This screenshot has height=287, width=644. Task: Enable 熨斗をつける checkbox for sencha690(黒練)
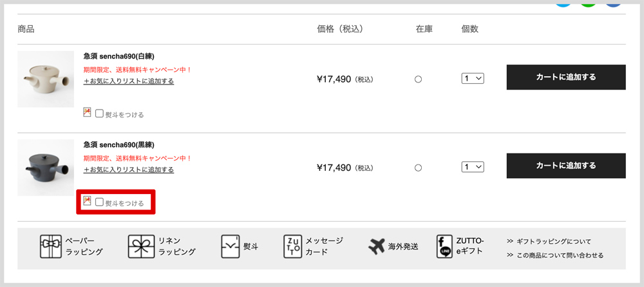pyautogui.click(x=99, y=201)
